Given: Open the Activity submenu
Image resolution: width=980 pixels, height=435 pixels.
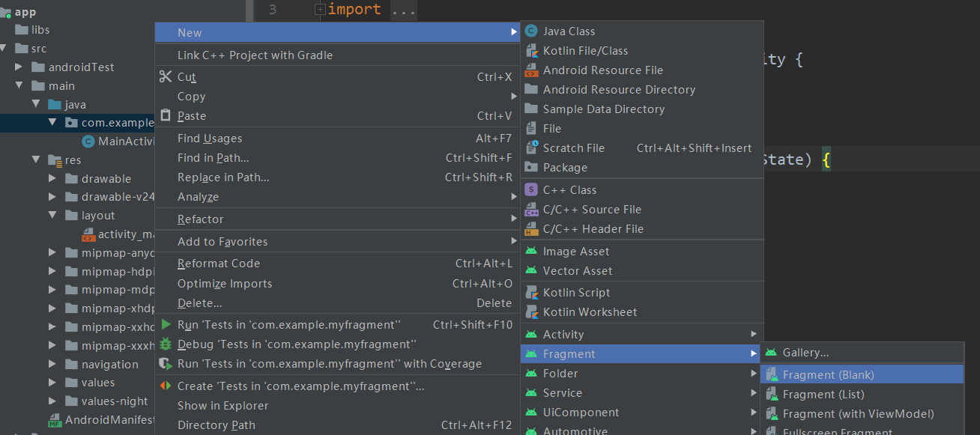Looking at the screenshot, I should [642, 335].
